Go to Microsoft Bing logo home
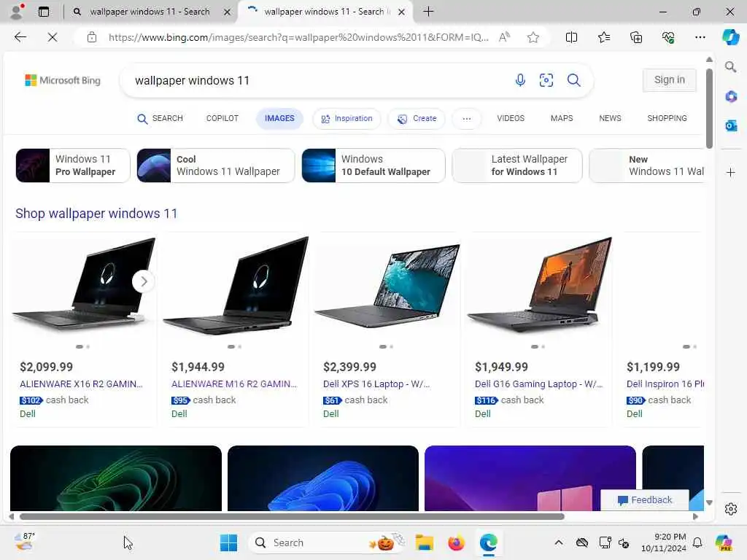Viewport: 747px width, 560px height. pyautogui.click(x=63, y=80)
